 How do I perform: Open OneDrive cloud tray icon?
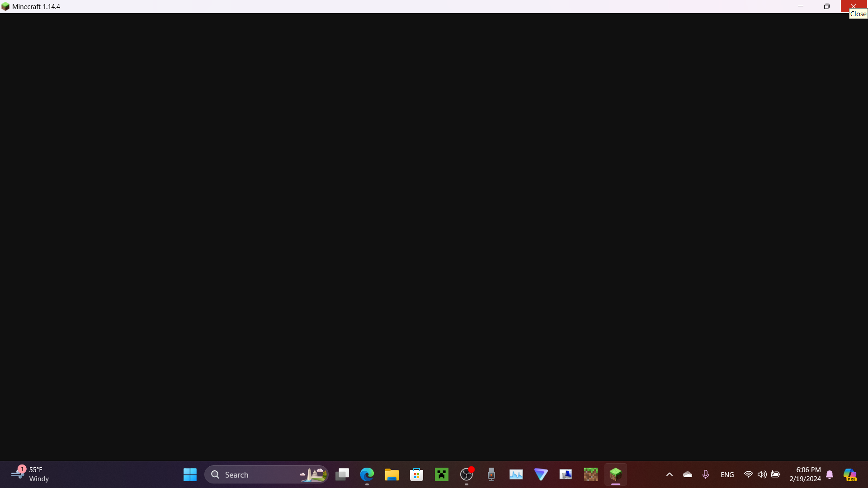688,474
